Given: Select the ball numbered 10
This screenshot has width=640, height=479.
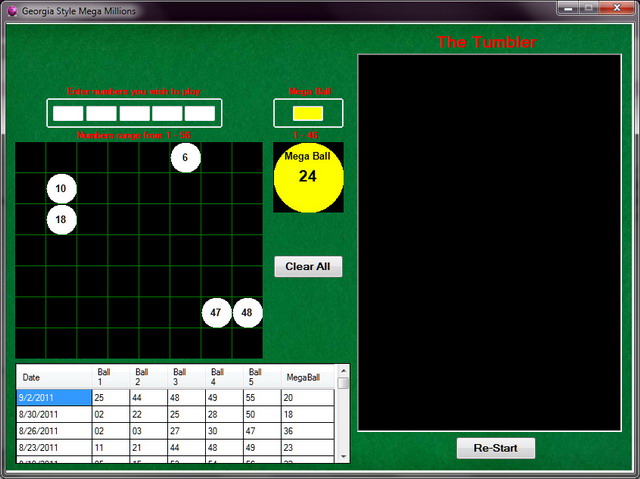Looking at the screenshot, I should click(61, 188).
